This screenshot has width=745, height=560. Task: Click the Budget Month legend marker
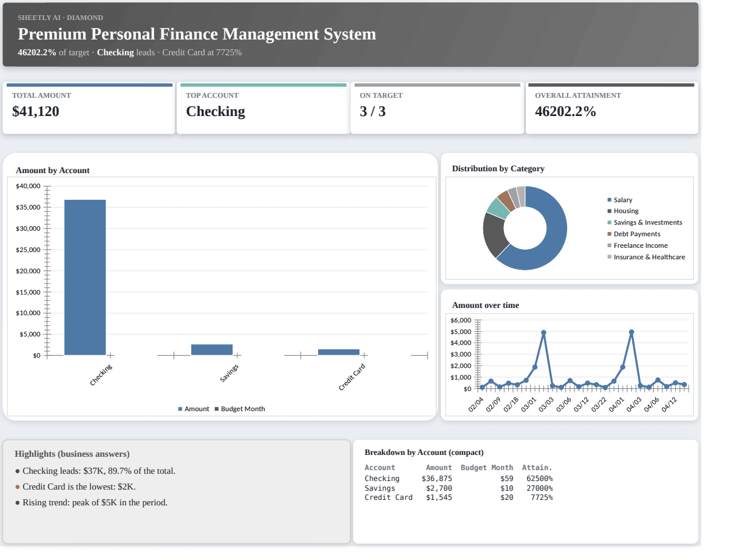tap(216, 409)
